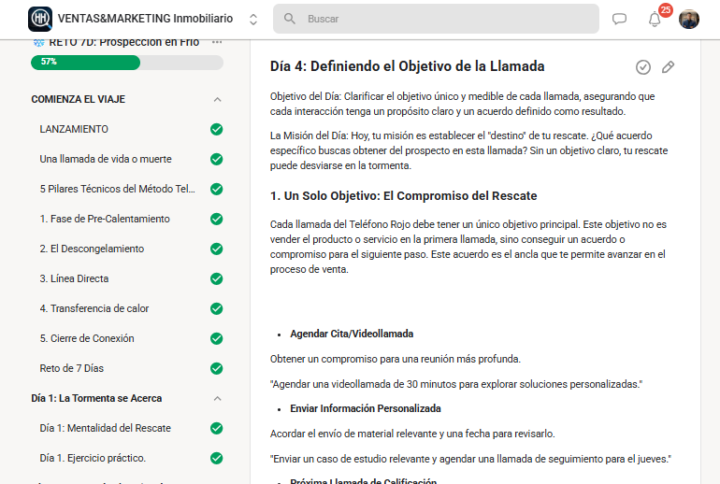
Task: Click the VENTAS&MARKETING Inmobiliario community name
Action: click(x=145, y=19)
